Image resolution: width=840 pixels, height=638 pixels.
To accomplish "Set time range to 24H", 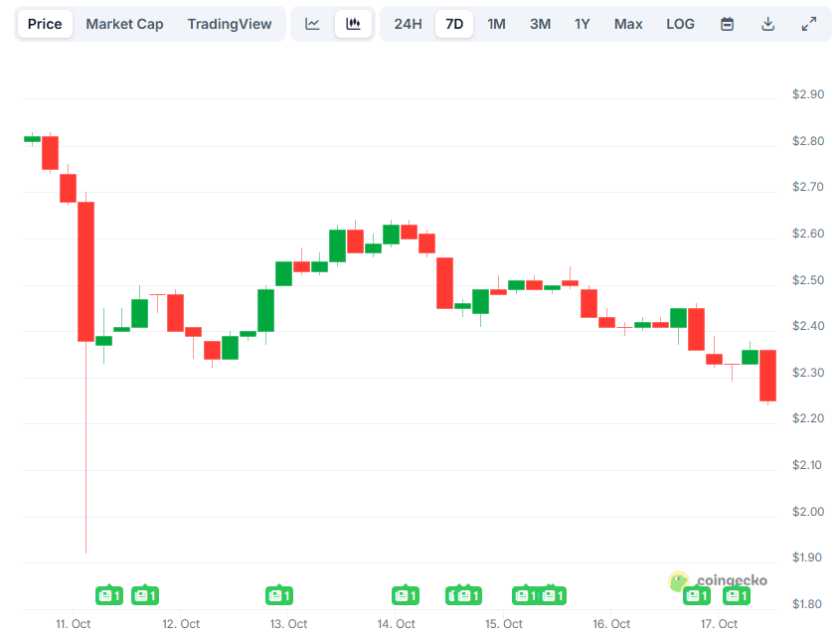I will [408, 24].
